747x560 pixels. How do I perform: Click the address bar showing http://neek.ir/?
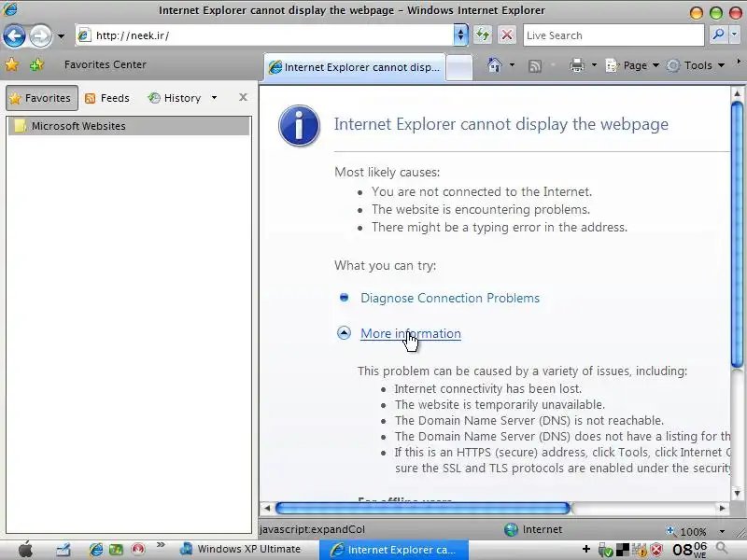265,35
